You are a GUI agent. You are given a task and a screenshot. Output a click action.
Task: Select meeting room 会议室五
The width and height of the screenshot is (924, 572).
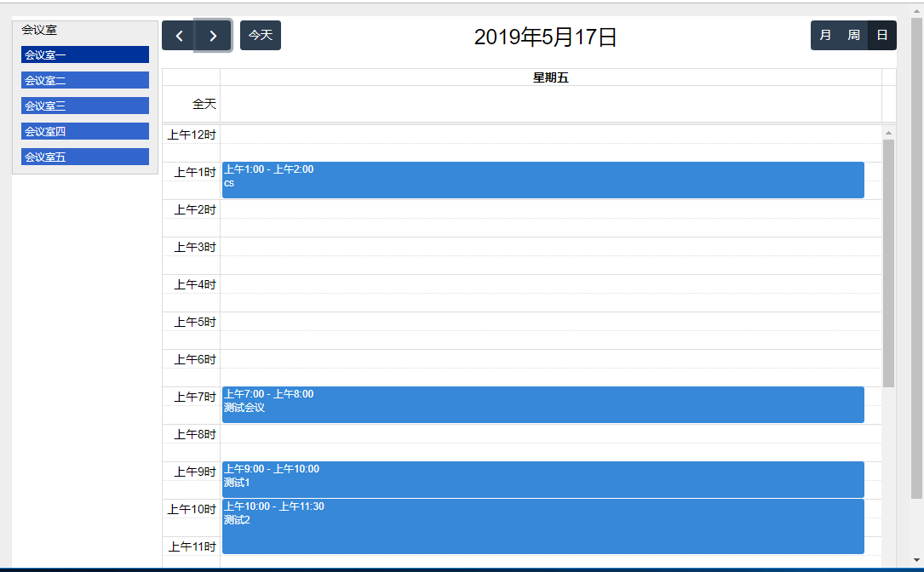point(84,156)
